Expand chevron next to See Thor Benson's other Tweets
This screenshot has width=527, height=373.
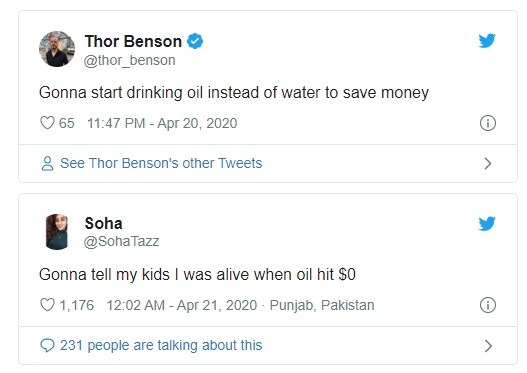(488, 164)
